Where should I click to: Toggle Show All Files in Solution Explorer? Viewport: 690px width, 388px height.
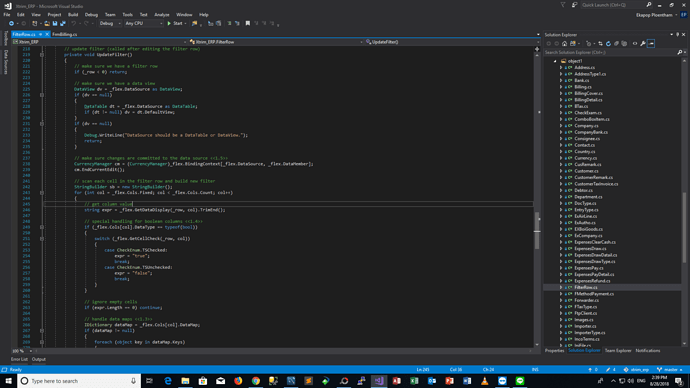click(624, 44)
